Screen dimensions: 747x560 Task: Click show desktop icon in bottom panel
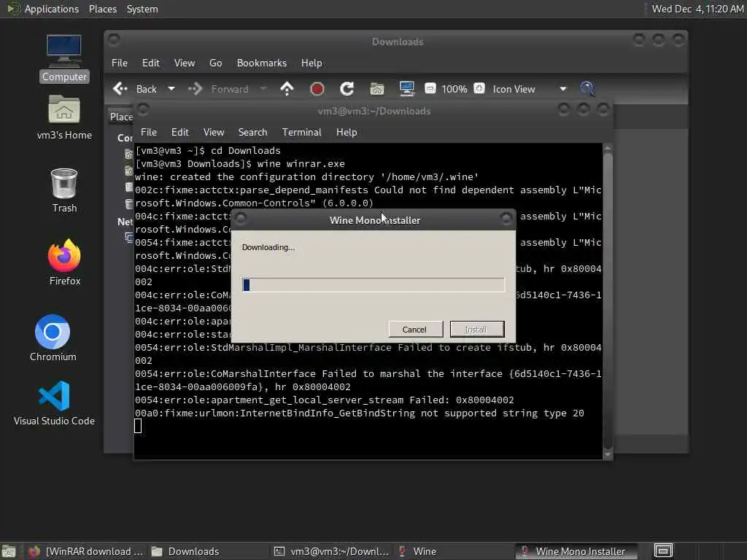click(9, 551)
